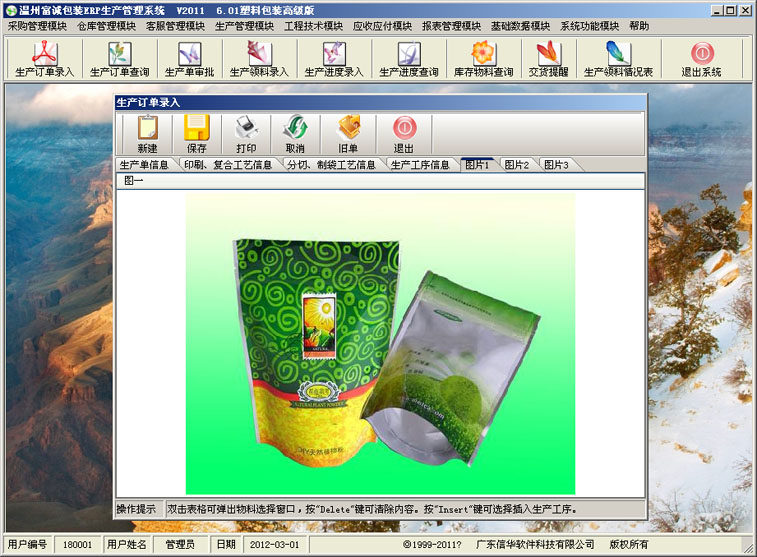
Task: Open 仓库管理模块 menu
Action: 106,26
